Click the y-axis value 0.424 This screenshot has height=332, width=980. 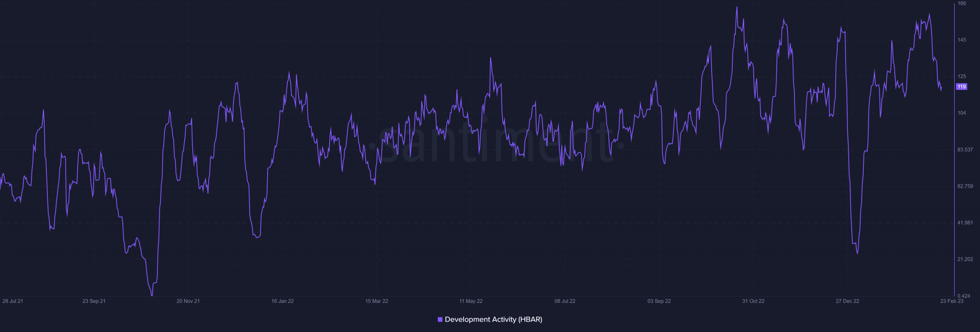coord(964,296)
